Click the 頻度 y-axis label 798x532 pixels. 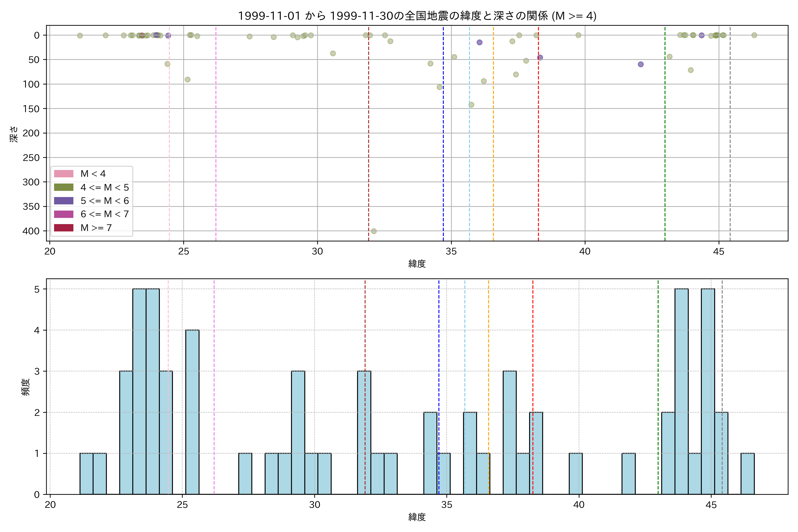click(x=26, y=387)
